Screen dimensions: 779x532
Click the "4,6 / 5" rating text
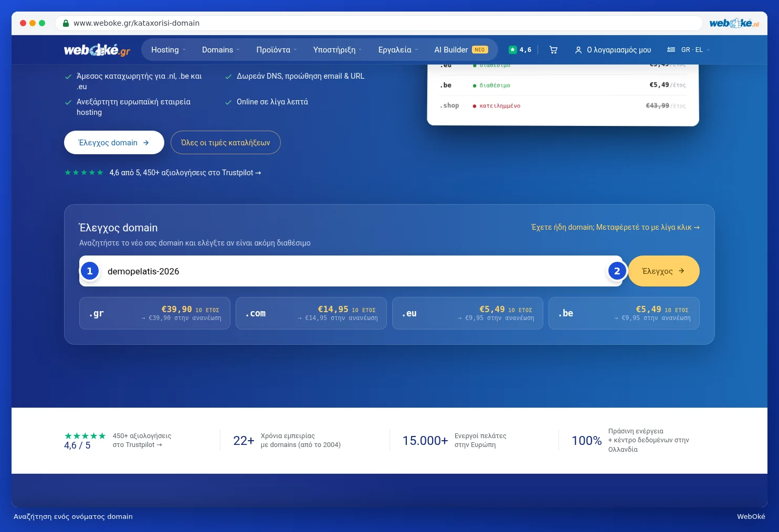point(77,445)
